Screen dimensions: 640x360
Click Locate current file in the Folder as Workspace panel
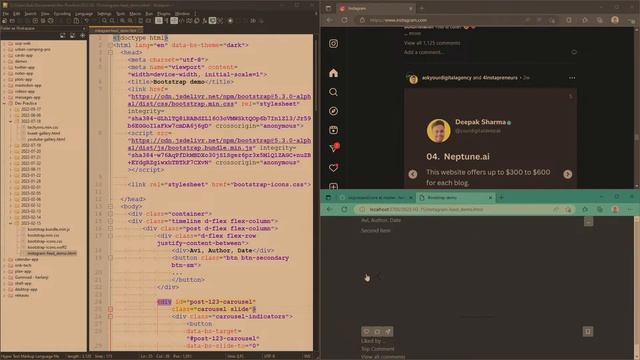[82, 36]
